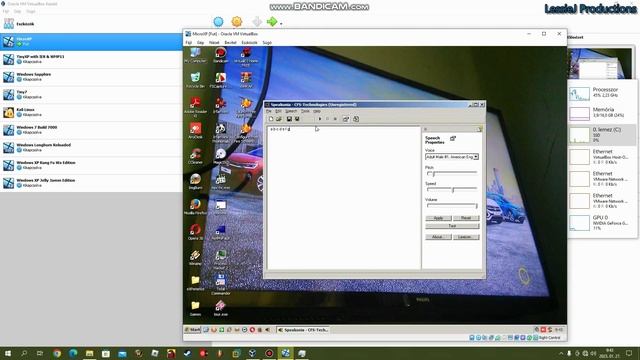Open the Speakonia Speech menu
This screenshot has width=640, height=360.
tap(291, 111)
